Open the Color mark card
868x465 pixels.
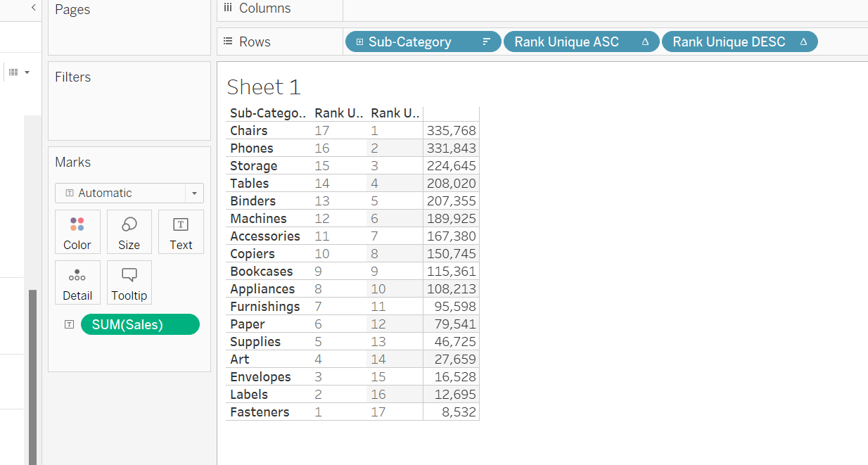(77, 231)
